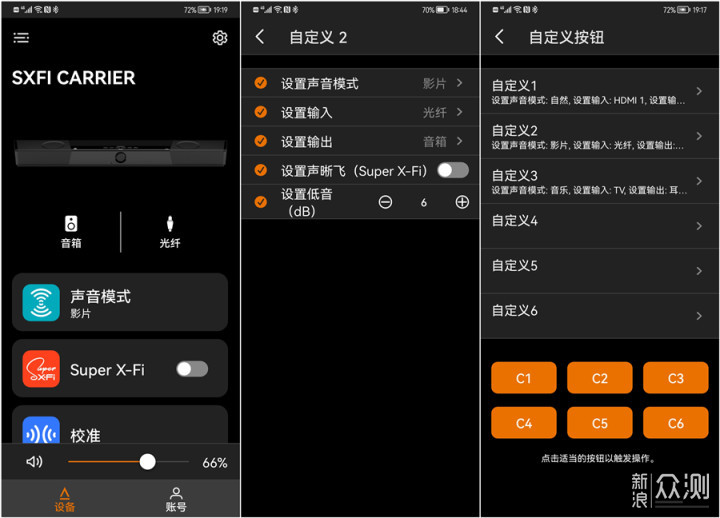Open 自定义3 row chevron
720x518 pixels.
(x=699, y=181)
